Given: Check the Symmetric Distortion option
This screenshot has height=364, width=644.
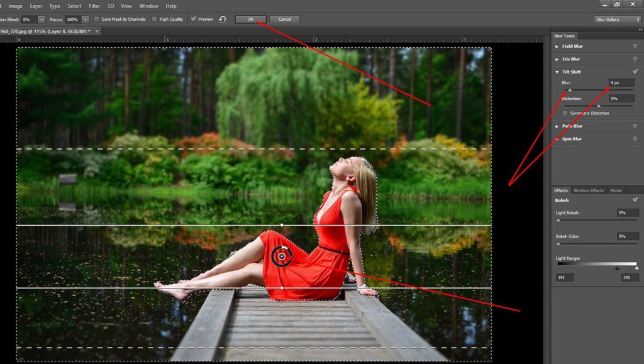Looking at the screenshot, I should coord(564,113).
